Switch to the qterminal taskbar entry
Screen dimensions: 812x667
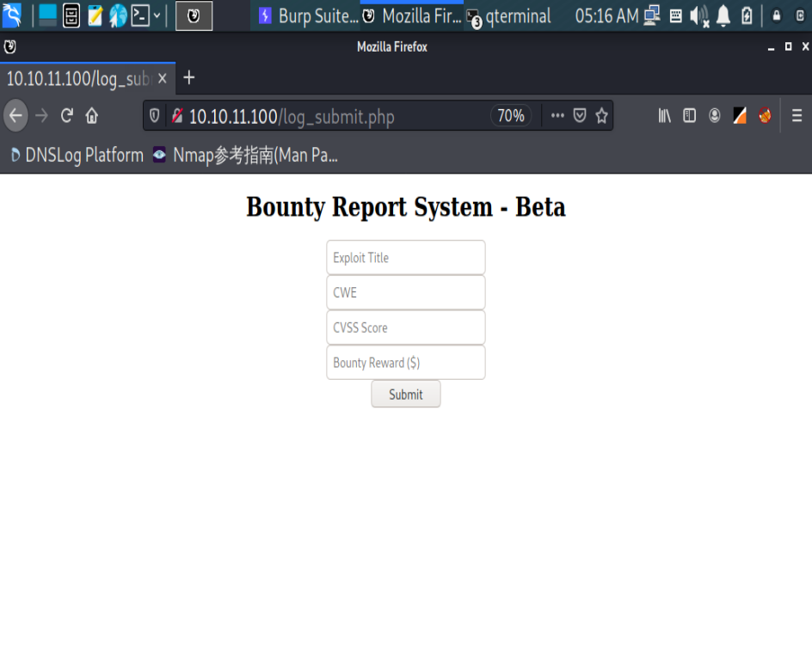coord(509,16)
